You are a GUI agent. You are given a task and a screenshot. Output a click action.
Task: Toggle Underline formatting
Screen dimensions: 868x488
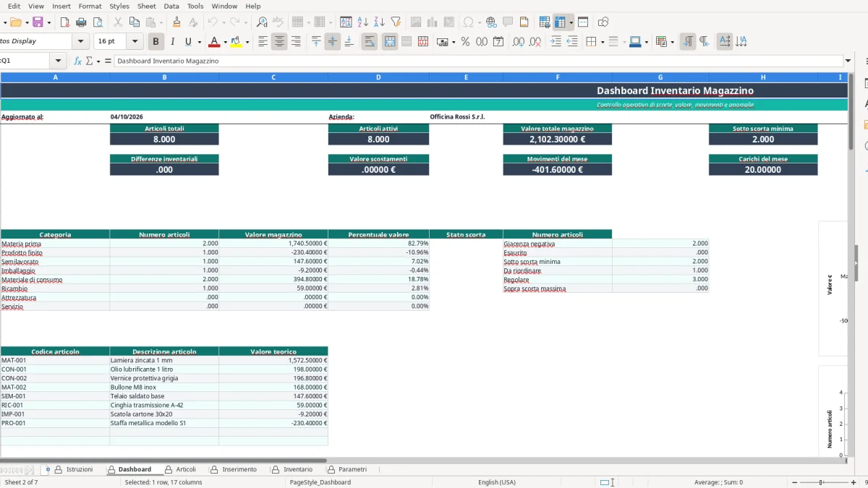point(189,42)
